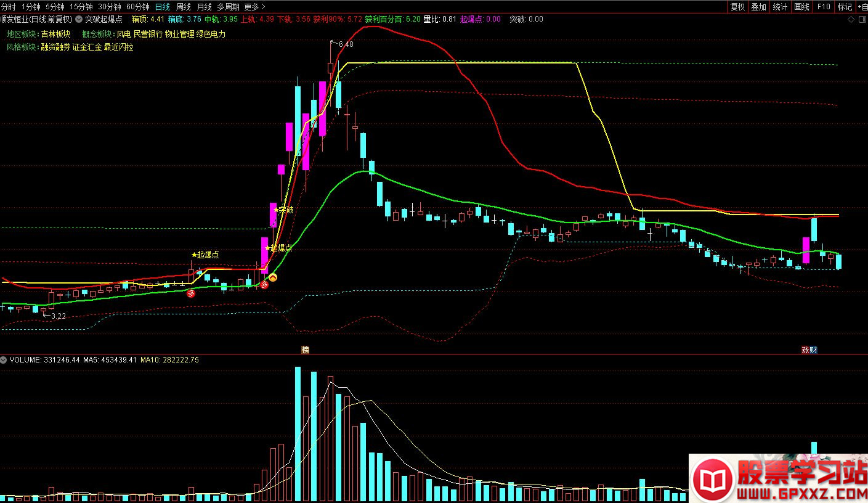This screenshot has height=503, width=868.
Task: Click the 中轨: 3.95 value
Action: [x=221, y=19]
